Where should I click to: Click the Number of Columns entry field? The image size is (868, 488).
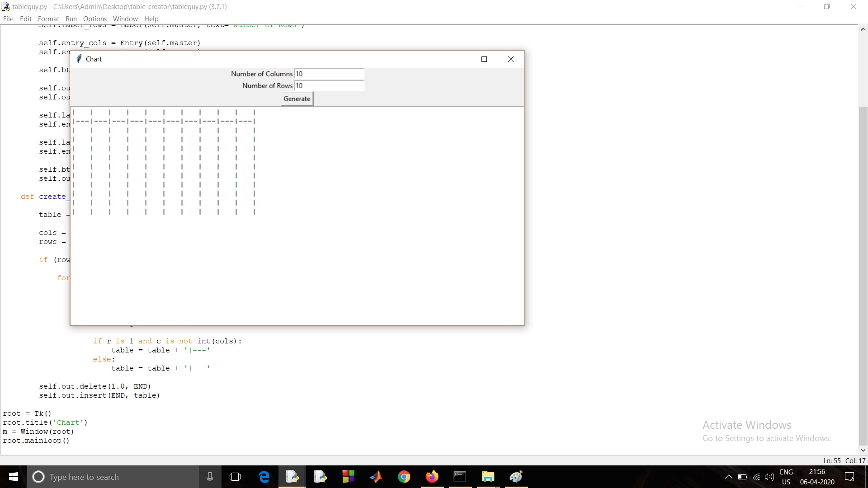point(329,74)
